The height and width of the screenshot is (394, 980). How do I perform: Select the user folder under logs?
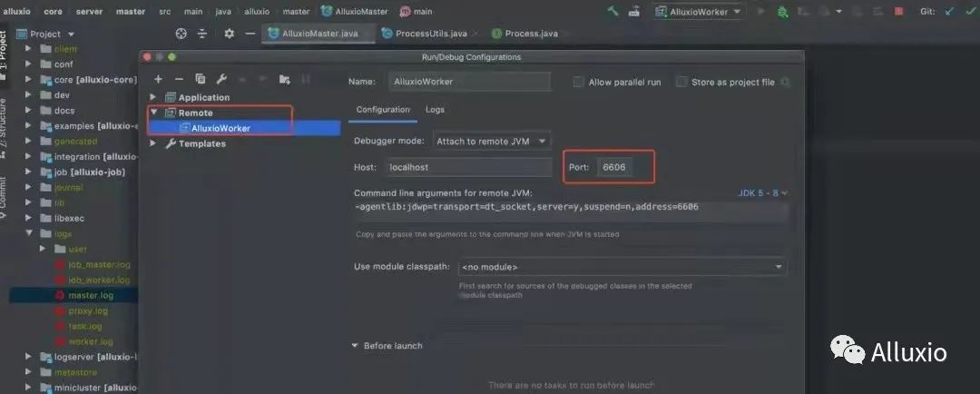click(x=77, y=249)
